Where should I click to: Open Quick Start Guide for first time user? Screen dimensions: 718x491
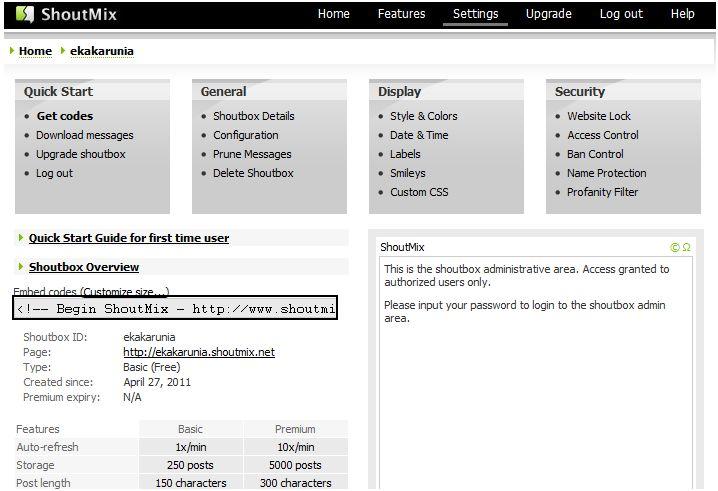pos(129,238)
